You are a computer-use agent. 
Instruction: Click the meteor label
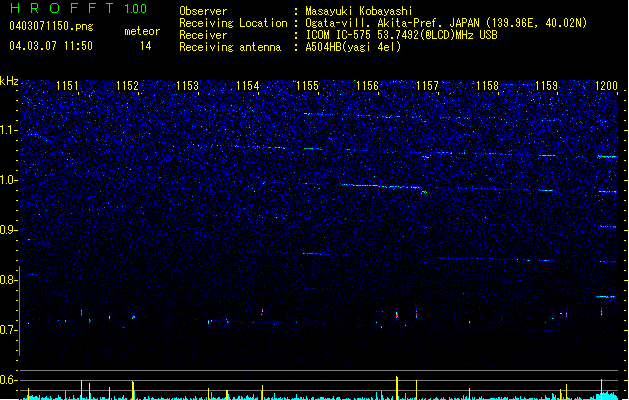pyautogui.click(x=142, y=31)
